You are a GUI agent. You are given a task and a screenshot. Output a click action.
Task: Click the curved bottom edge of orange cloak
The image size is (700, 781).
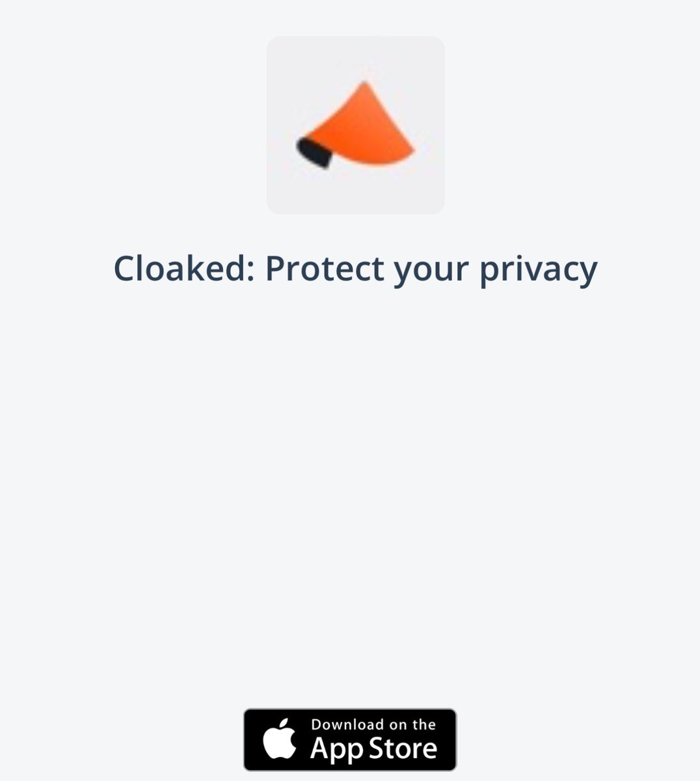click(374, 159)
